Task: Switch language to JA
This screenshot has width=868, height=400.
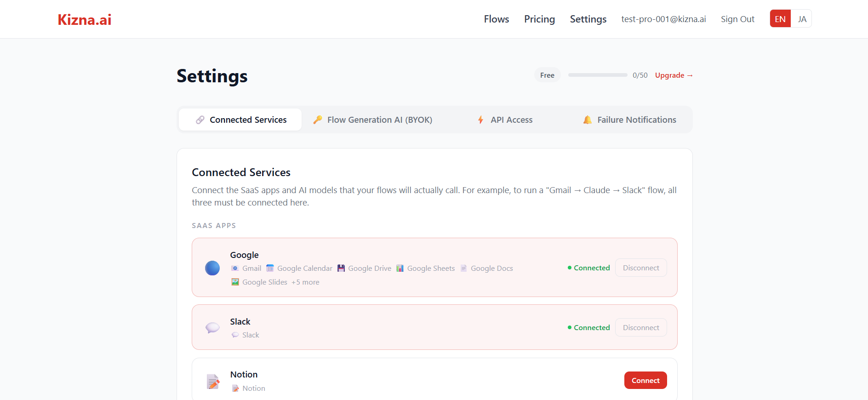Action: click(x=802, y=19)
